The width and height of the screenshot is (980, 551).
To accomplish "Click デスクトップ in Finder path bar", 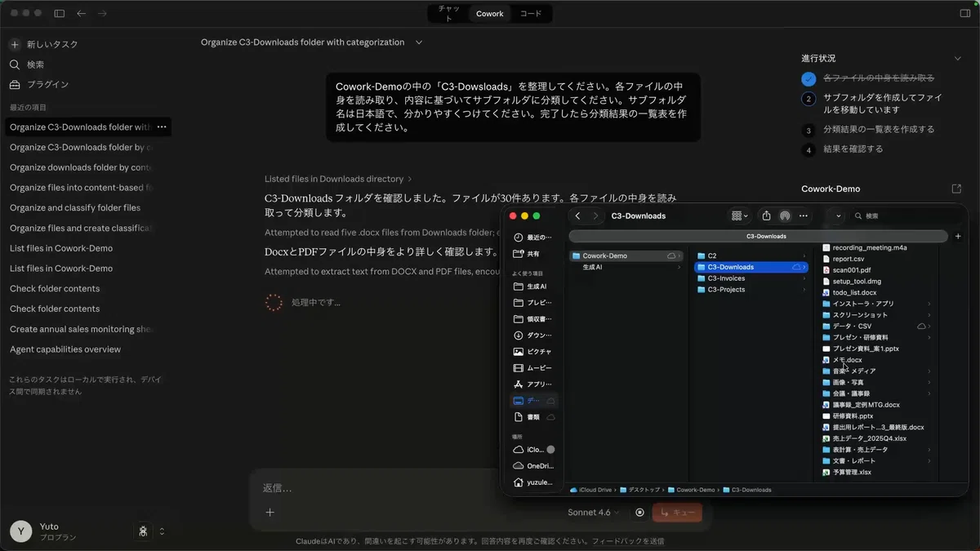I will click(x=639, y=490).
